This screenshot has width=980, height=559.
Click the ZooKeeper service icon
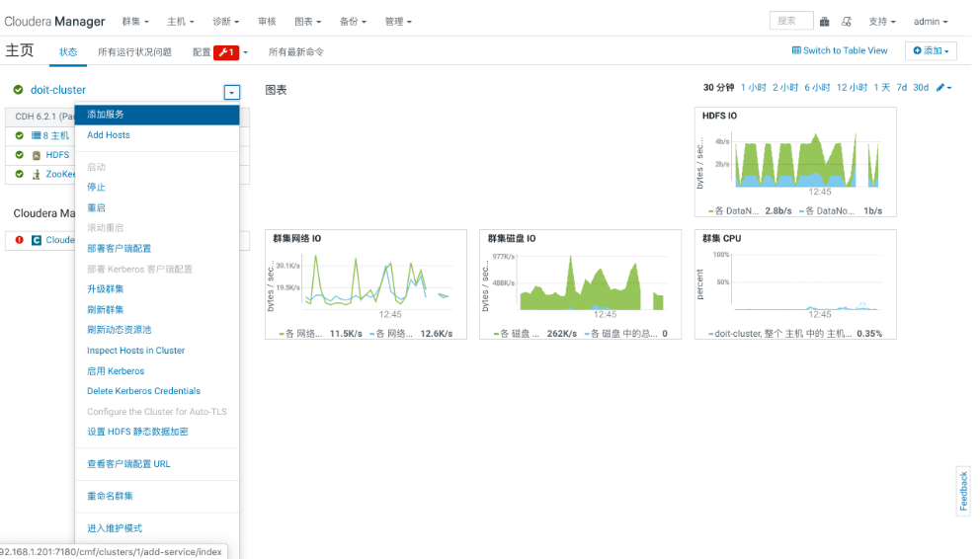pyautogui.click(x=37, y=174)
